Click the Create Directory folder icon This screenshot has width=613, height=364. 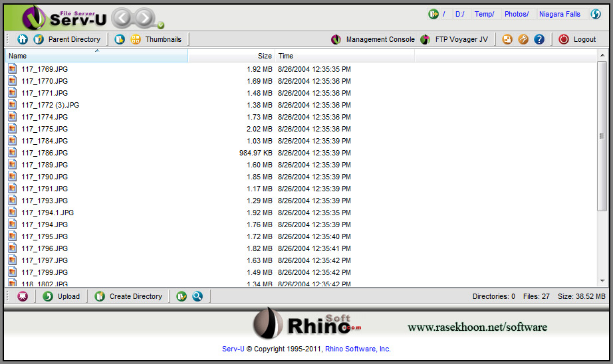[100, 296]
